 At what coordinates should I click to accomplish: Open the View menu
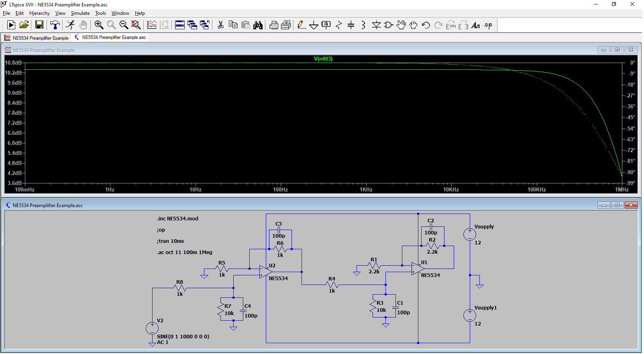click(60, 13)
